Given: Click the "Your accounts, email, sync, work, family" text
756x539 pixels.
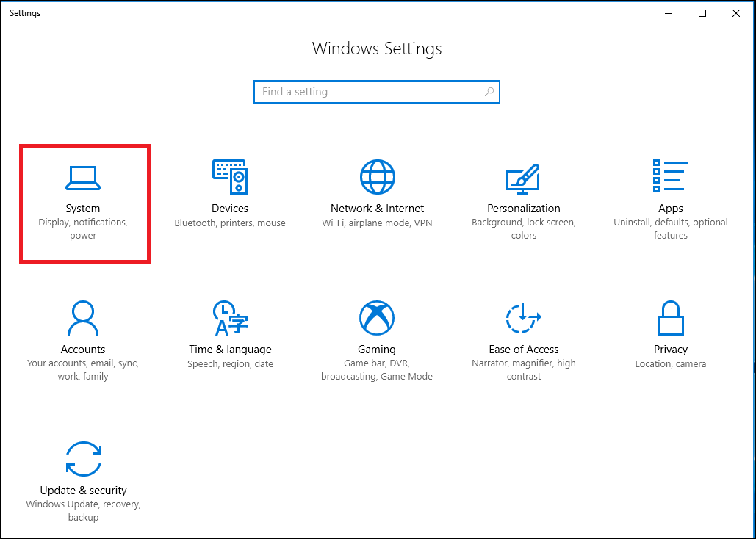Looking at the screenshot, I should (83, 370).
